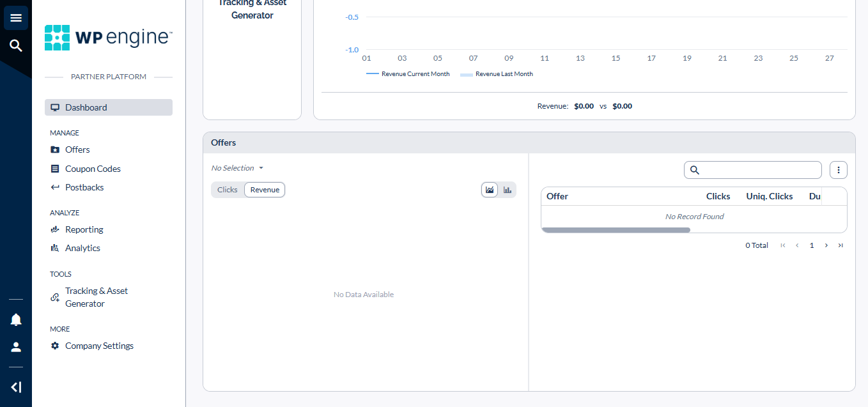Open Reporting in the sidebar
Screen dimensions: 868x407
click(x=84, y=229)
